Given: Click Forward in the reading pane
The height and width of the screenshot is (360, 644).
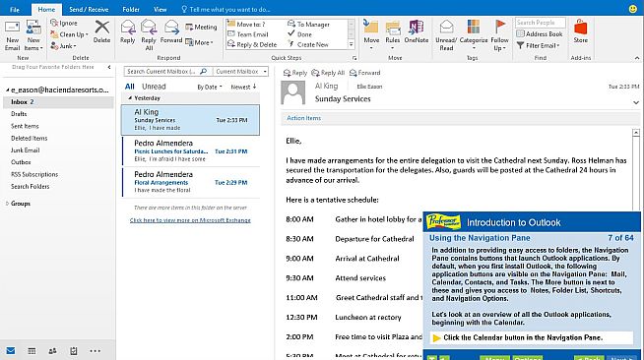Looking at the screenshot, I should 364,73.
